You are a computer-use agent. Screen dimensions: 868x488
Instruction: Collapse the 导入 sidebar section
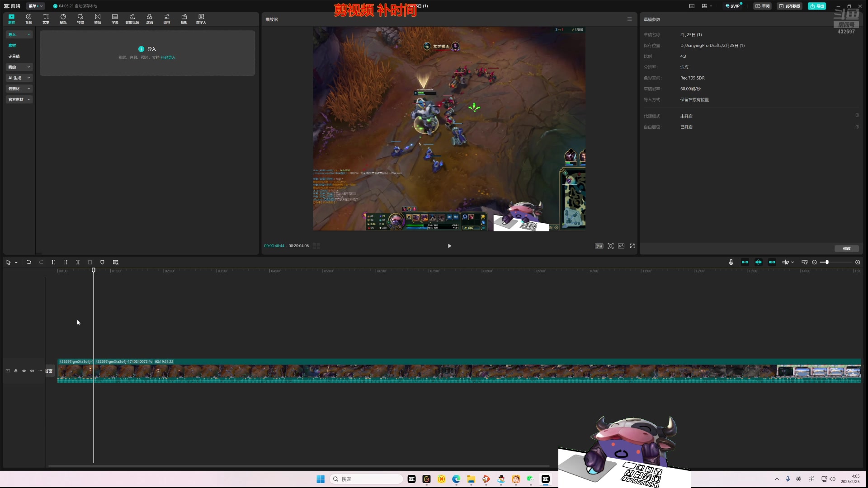point(19,34)
